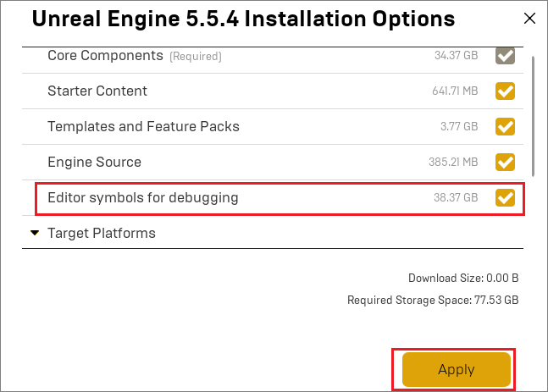Select Editor symbols for debugging label
The height and width of the screenshot is (392, 548).
[x=143, y=198]
